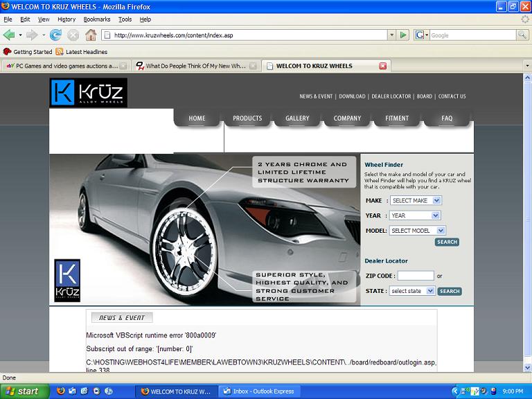Open the YEAR dropdown in Wheel Finder

pos(414,215)
